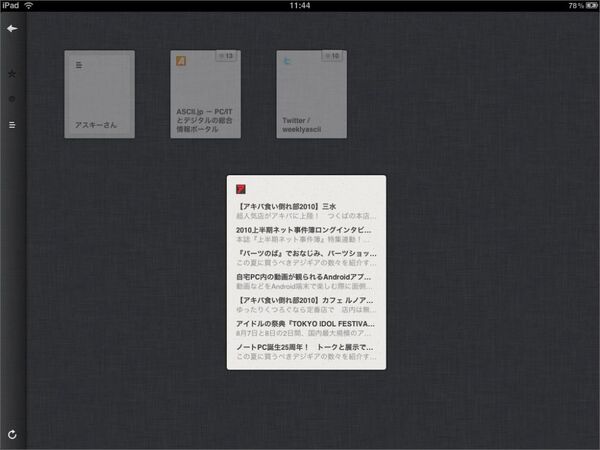Open article 『パーツのぱ』でおなじみ

306,258
